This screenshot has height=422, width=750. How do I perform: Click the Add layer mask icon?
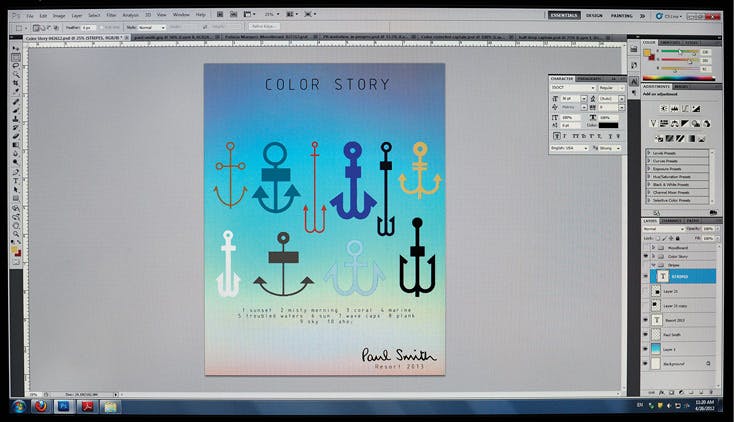(672, 392)
